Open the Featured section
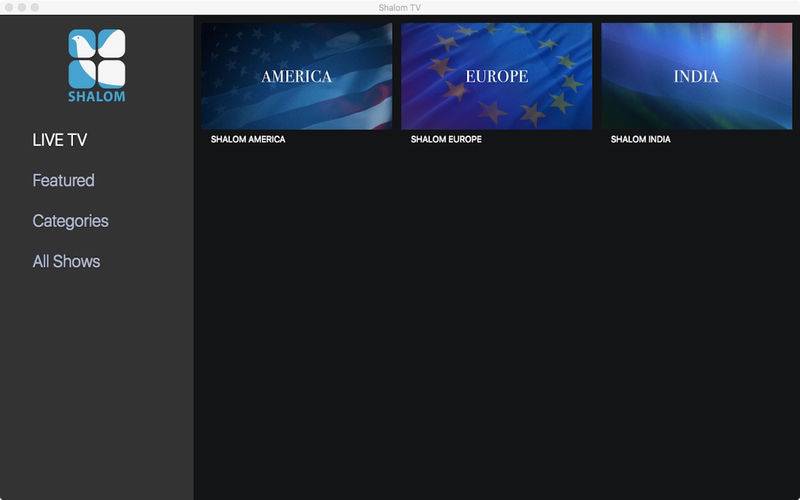This screenshot has height=500, width=800. coord(63,180)
